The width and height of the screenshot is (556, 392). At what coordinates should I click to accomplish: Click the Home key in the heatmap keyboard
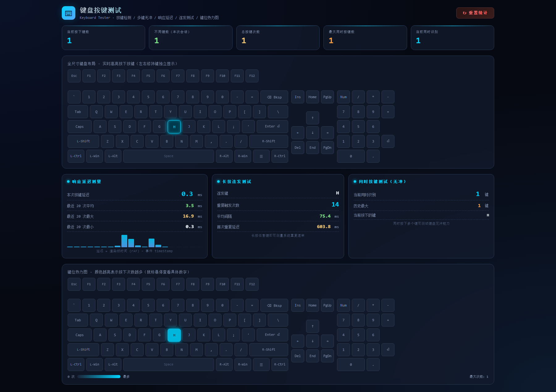click(x=313, y=305)
